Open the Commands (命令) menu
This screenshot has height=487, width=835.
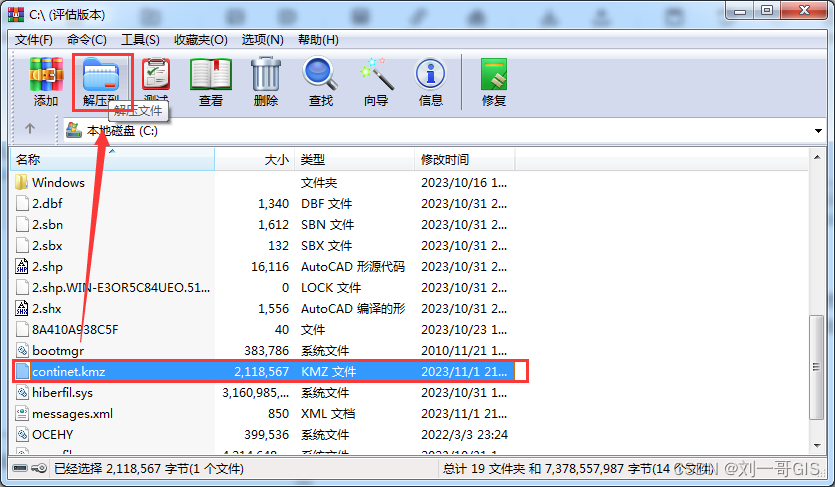coord(87,40)
